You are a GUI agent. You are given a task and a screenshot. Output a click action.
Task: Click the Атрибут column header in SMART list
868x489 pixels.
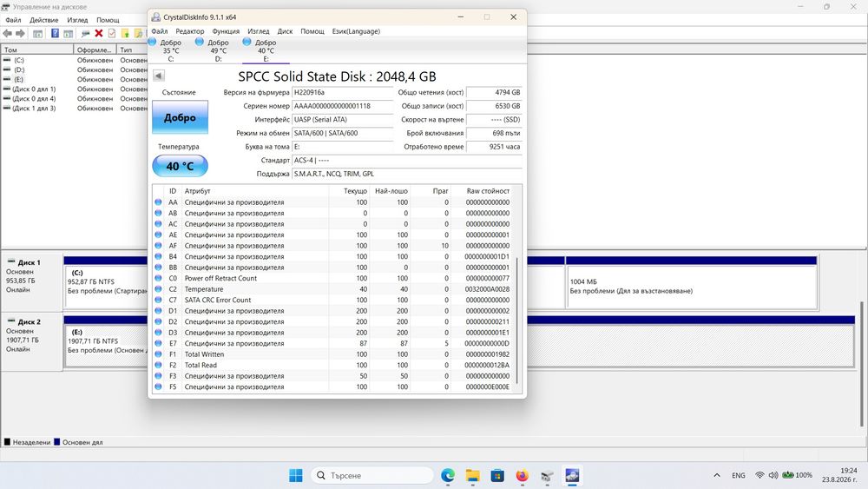[255, 190]
